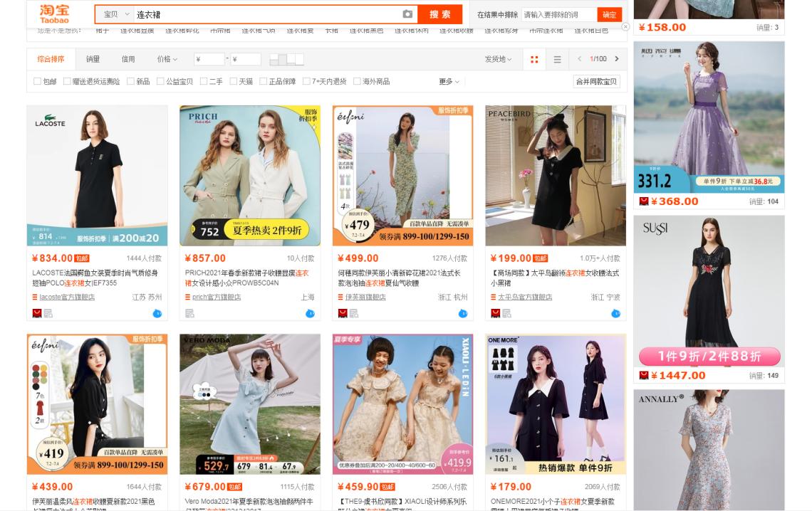812x511 pixels.
Task: Check the 新品 filter
Action: (130, 81)
